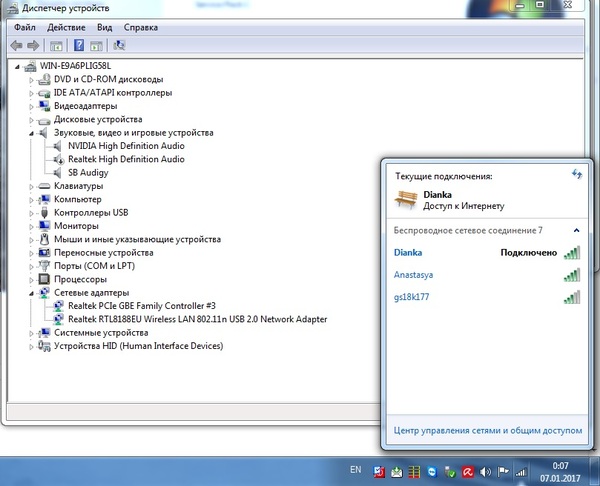Image resolution: width=600 pixels, height=486 pixels.
Task: Click the scan for hardware changes icon
Action: point(120,46)
